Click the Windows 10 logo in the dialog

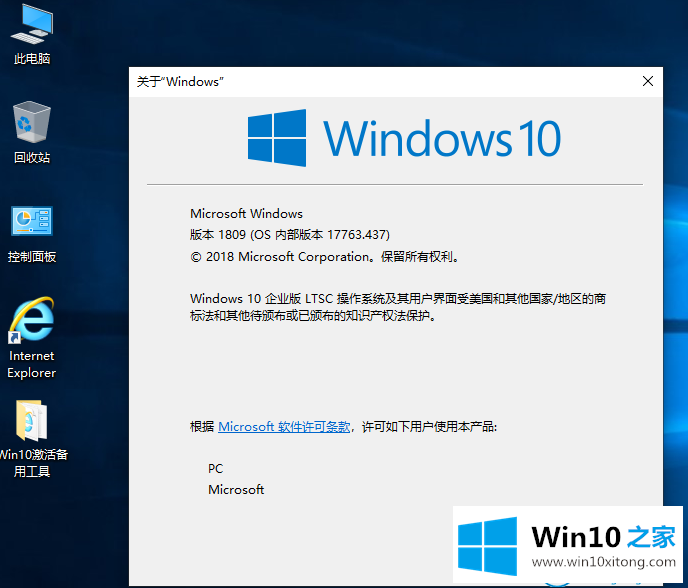pyautogui.click(x=404, y=138)
